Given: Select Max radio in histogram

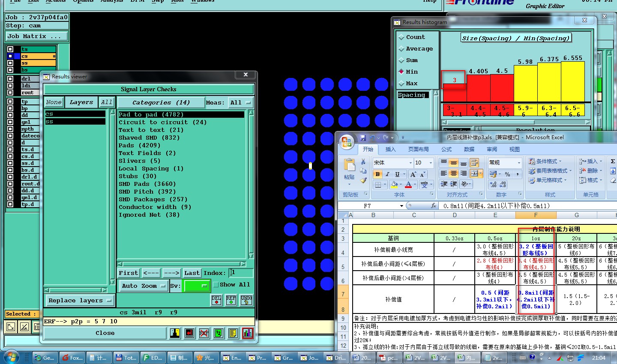Looking at the screenshot, I should click(401, 84).
